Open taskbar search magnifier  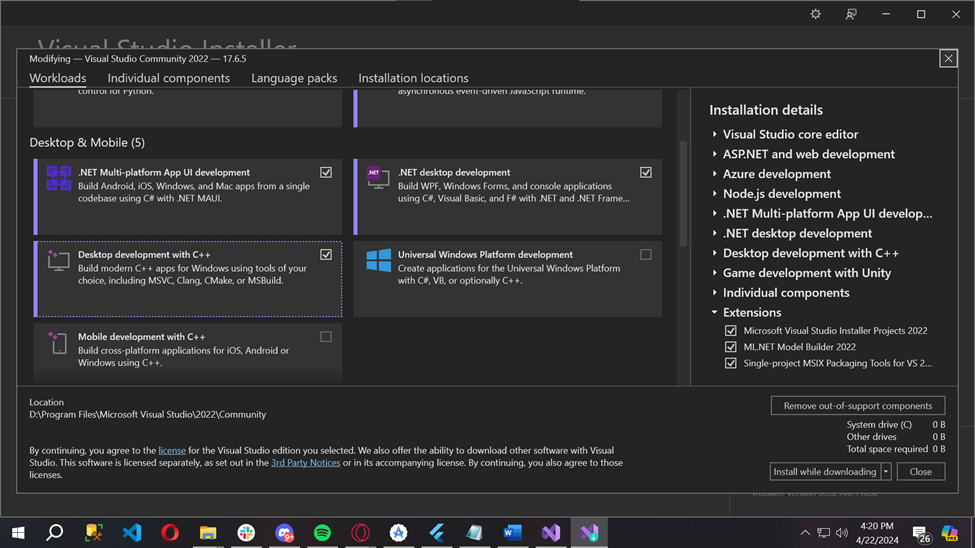(55, 532)
